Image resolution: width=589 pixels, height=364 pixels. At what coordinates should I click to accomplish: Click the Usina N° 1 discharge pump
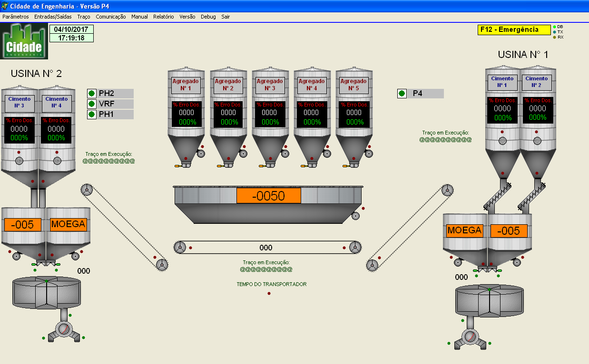(x=470, y=337)
